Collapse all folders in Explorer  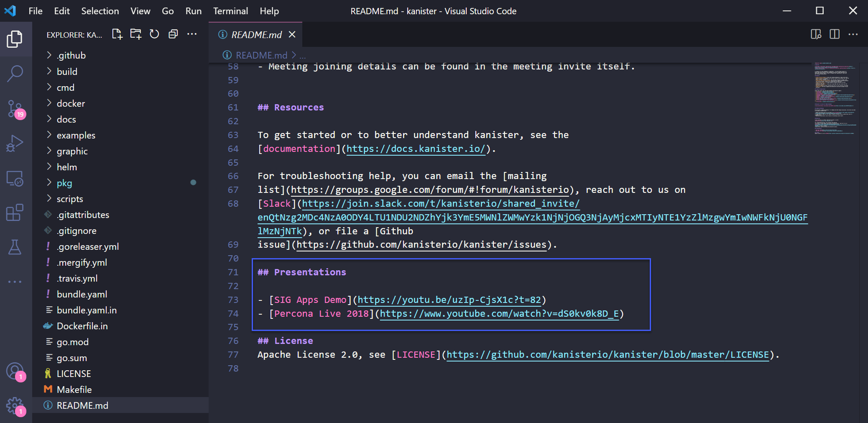tap(173, 34)
